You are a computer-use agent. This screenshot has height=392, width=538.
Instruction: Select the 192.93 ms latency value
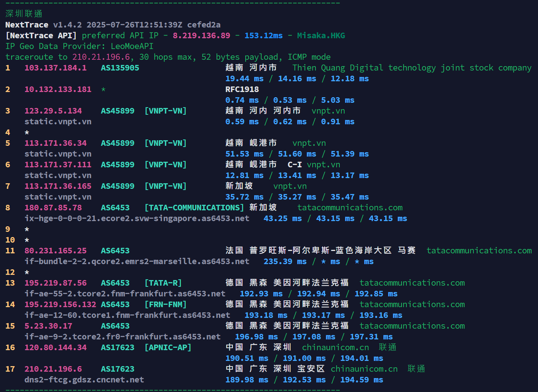pyautogui.click(x=261, y=294)
